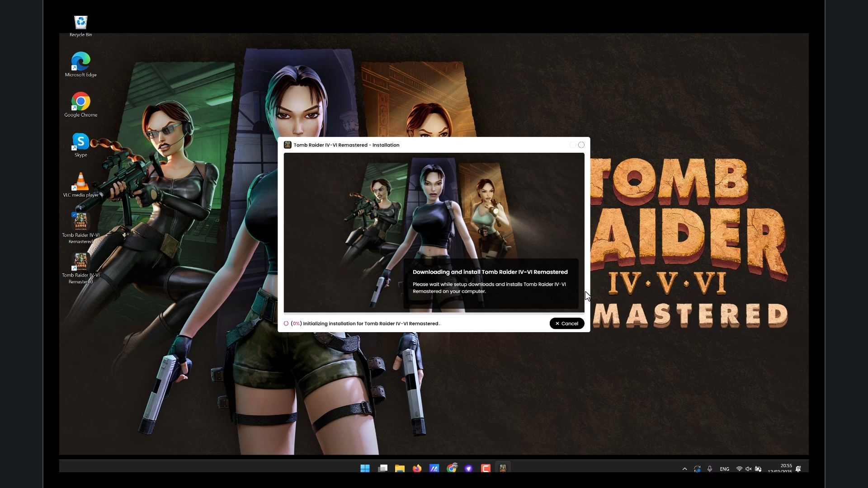Open Chrome from the taskbar
Viewport: 868px width, 488px height.
451,469
